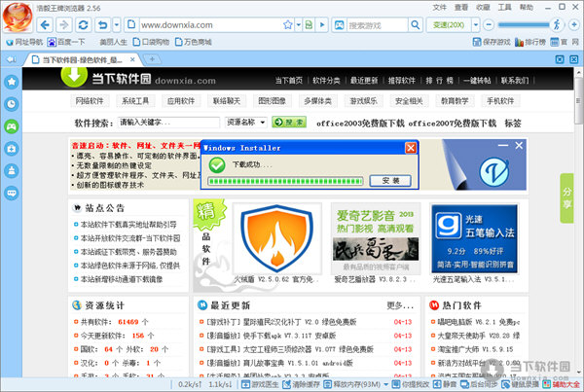584x392 pixels.
Task: Click the 后台同步 status bar icon
Action: 479,384
